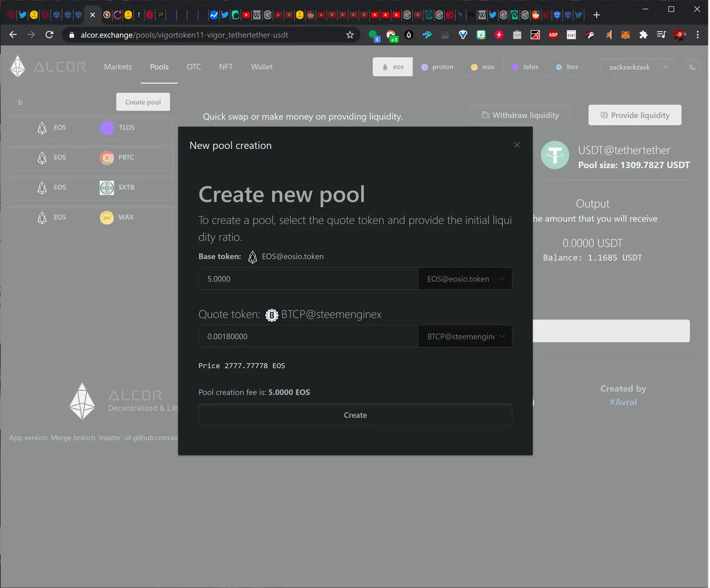The image size is (710, 588).
Task: Open the zackzackzack account dropdown
Action: pyautogui.click(x=638, y=67)
